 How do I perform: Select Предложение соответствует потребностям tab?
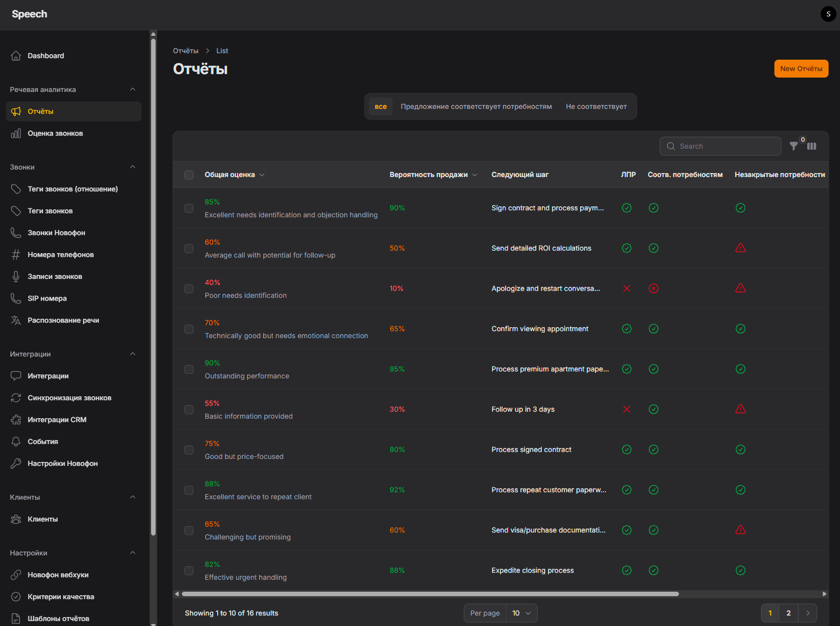pos(476,106)
